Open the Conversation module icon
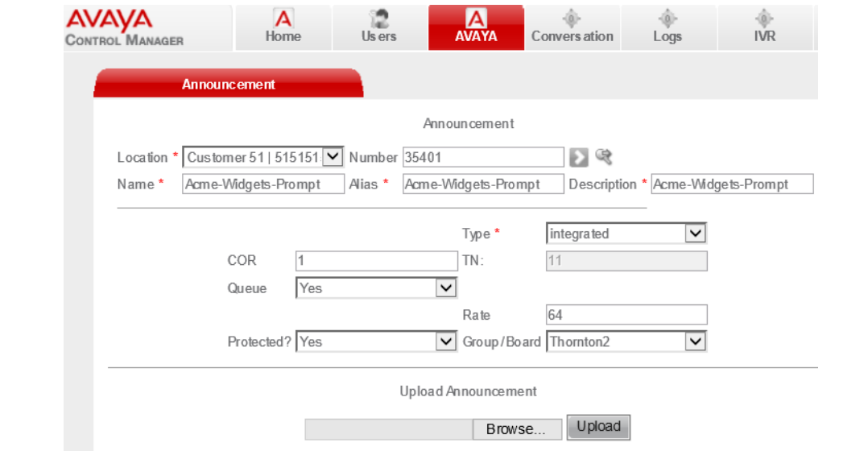Viewport: 868px width, 451px height. click(572, 19)
